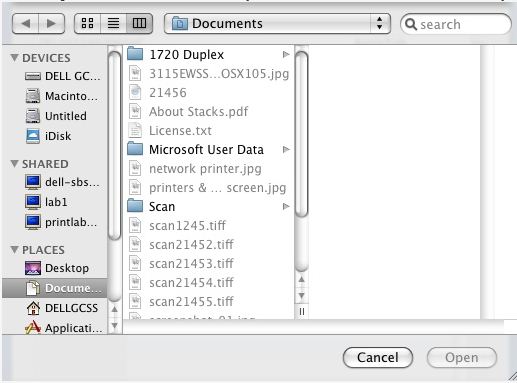Viewport: 517px width, 383px height.
Task: Click the Open button
Action: pos(462,358)
